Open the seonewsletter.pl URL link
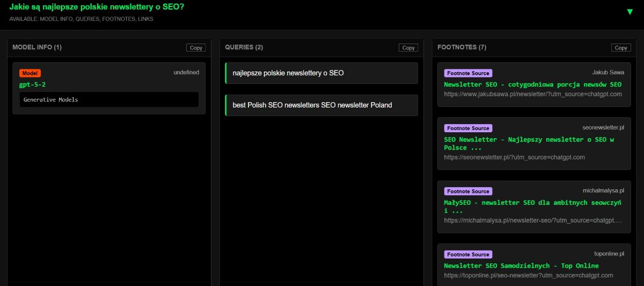The width and height of the screenshot is (644, 286). (x=514, y=157)
